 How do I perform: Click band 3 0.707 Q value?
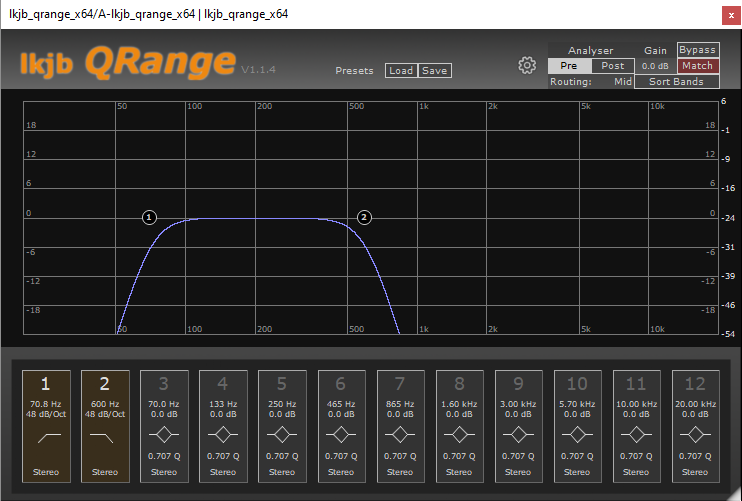point(164,456)
